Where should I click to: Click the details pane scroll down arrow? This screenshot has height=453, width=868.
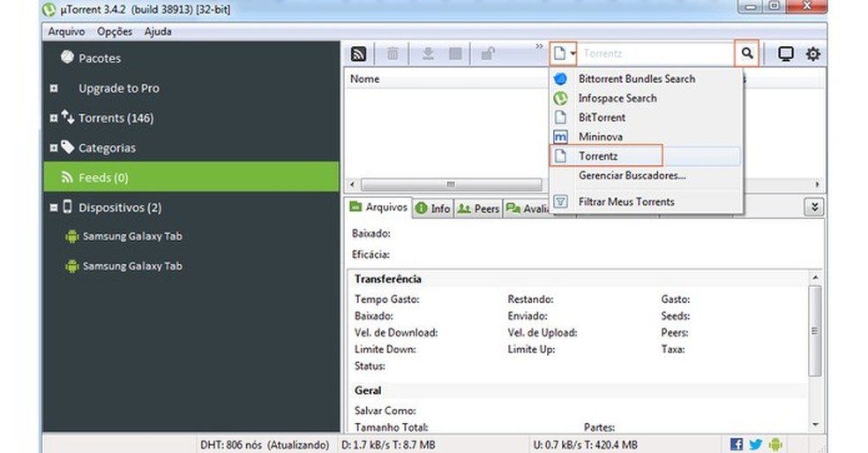[815, 425]
